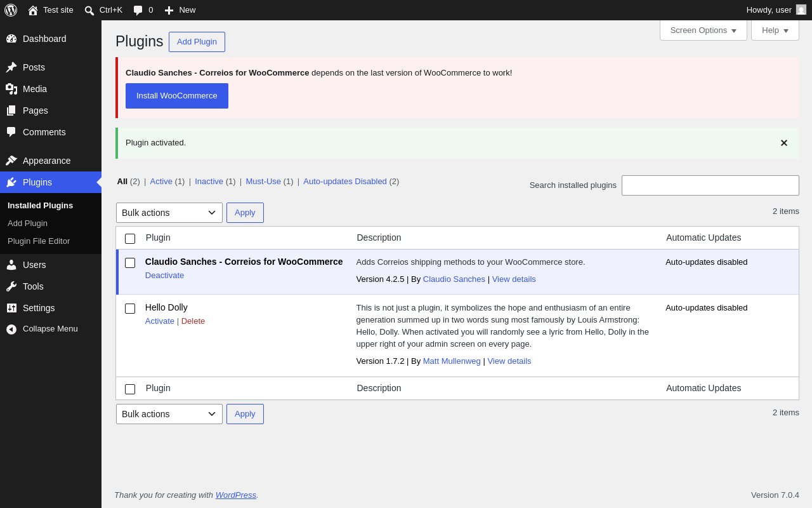Dismiss the Plugin activated notice
812x508 pixels.
pos(784,143)
